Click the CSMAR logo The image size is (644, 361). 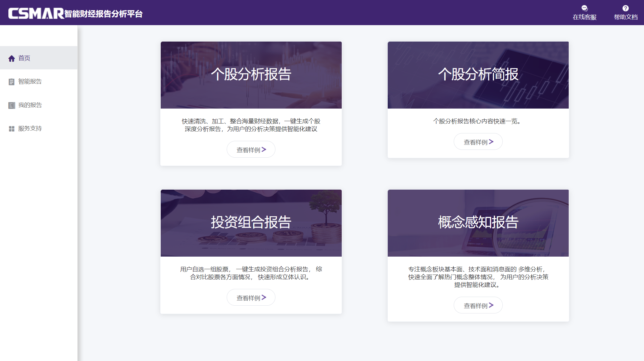click(x=36, y=13)
